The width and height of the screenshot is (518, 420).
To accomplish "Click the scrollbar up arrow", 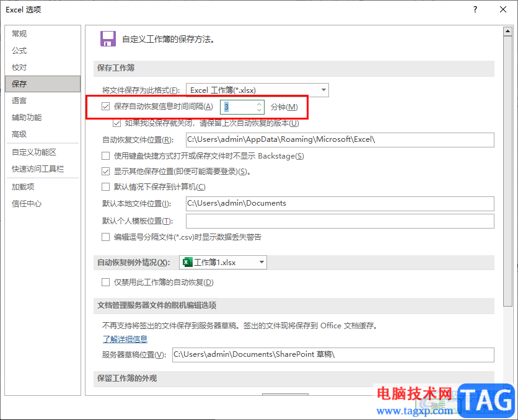I will click(x=507, y=32).
